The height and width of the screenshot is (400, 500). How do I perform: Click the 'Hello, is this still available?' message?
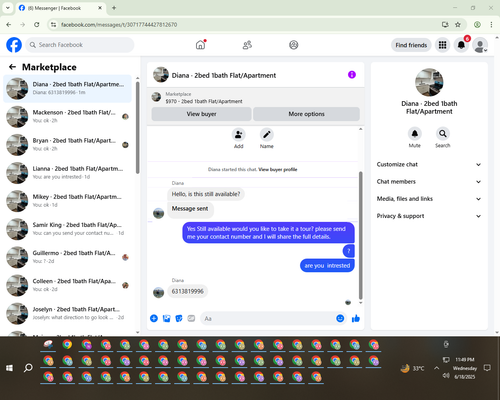click(x=206, y=194)
